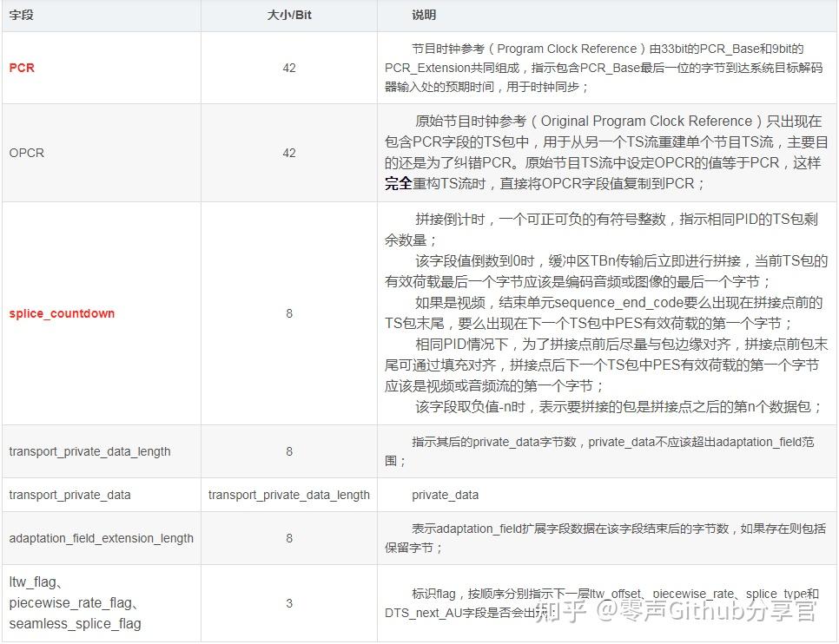Click the red PCR field name
This screenshot has width=839, height=644.
21,68
